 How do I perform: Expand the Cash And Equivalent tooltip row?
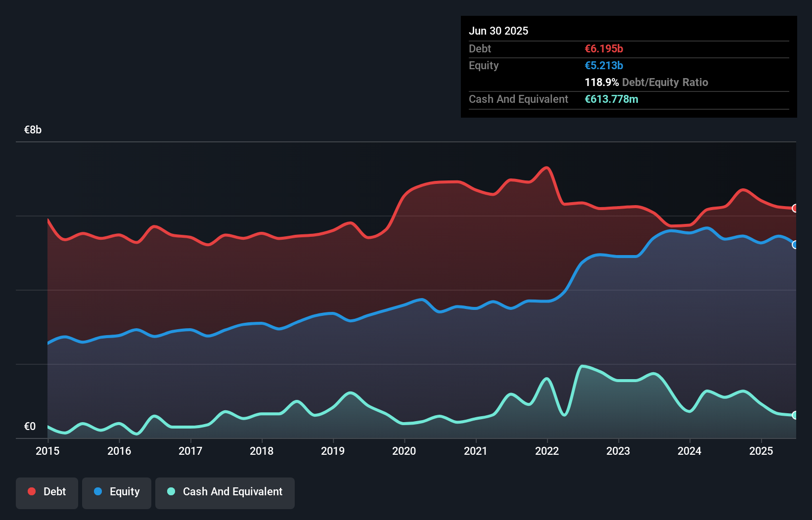[518, 99]
